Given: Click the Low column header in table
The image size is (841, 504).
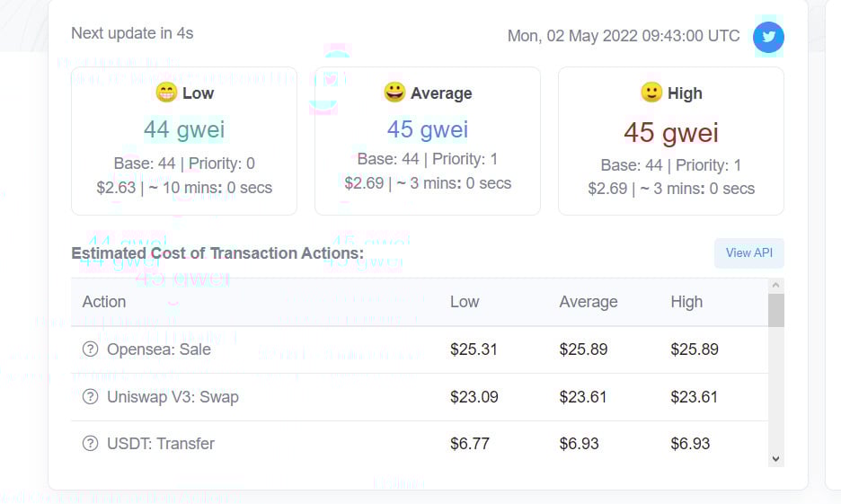Looking at the screenshot, I should [x=465, y=302].
